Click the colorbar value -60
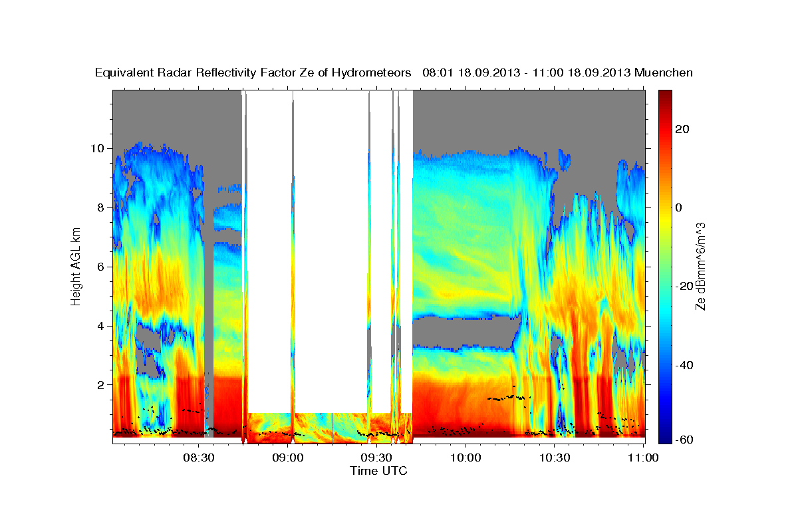Screen dimensions: 798x532 point(684,439)
